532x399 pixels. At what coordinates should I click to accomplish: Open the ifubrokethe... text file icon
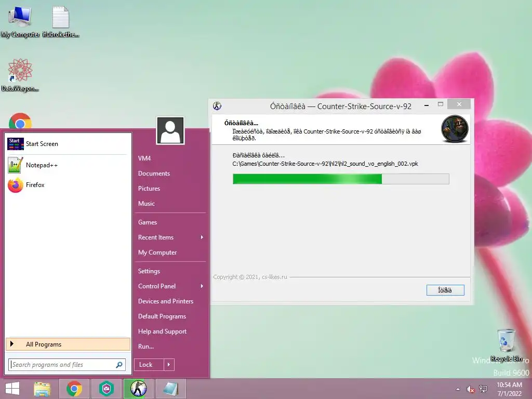61,22
